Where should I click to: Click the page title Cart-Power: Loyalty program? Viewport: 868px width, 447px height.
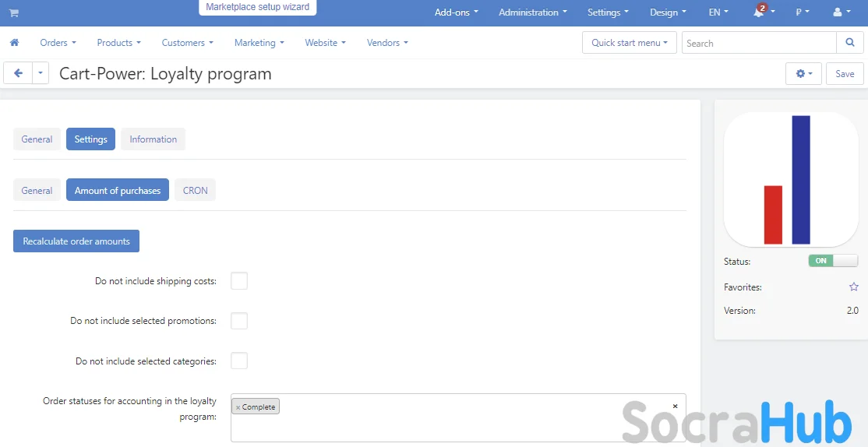(165, 73)
